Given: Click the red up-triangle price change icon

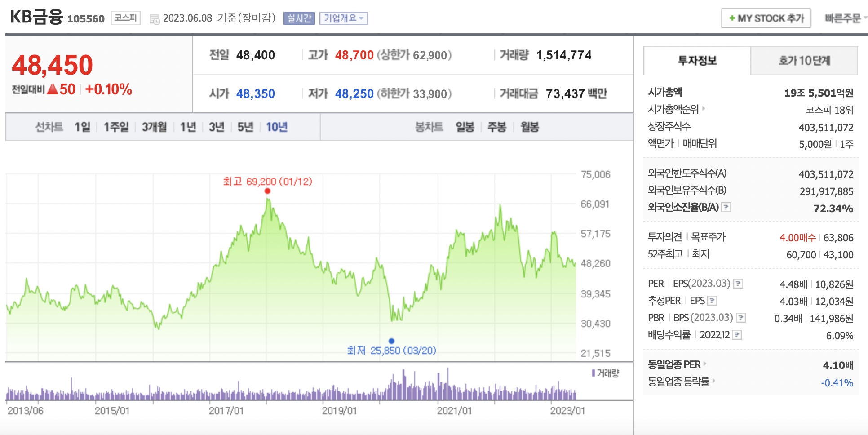Looking at the screenshot, I should pyautogui.click(x=52, y=89).
